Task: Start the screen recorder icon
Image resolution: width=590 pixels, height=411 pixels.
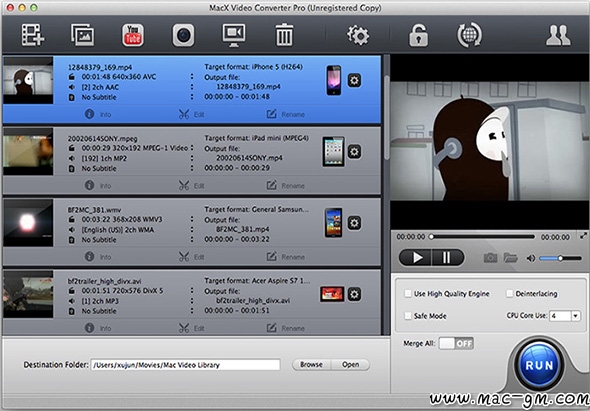Action: [x=234, y=35]
